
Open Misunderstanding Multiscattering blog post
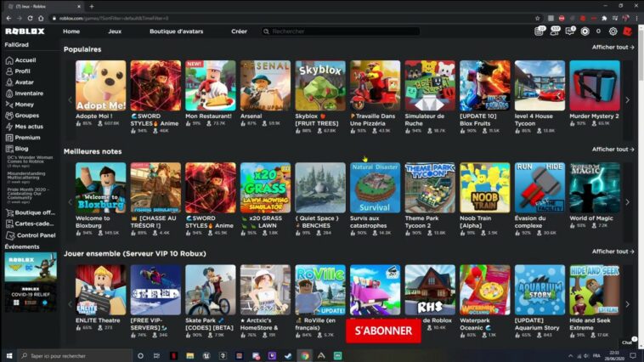point(26,177)
